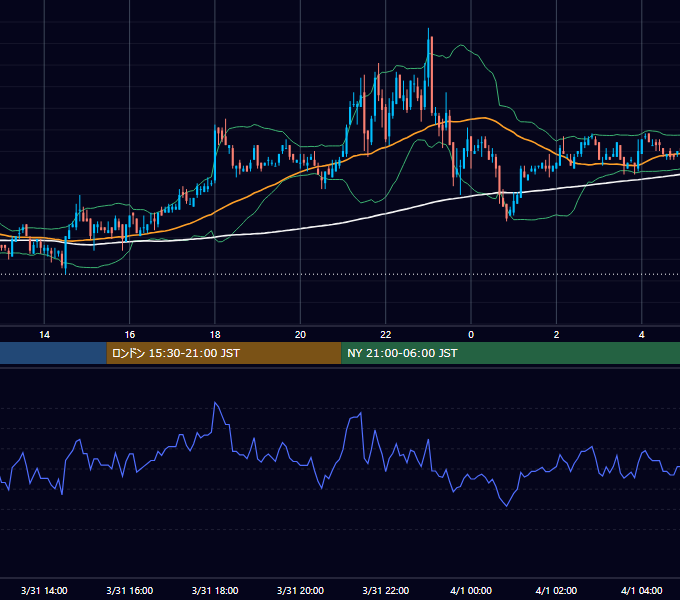Viewport: 680px width, 600px height.
Task: Click the 0 hour label on the price chart axis
Action: pos(471,335)
